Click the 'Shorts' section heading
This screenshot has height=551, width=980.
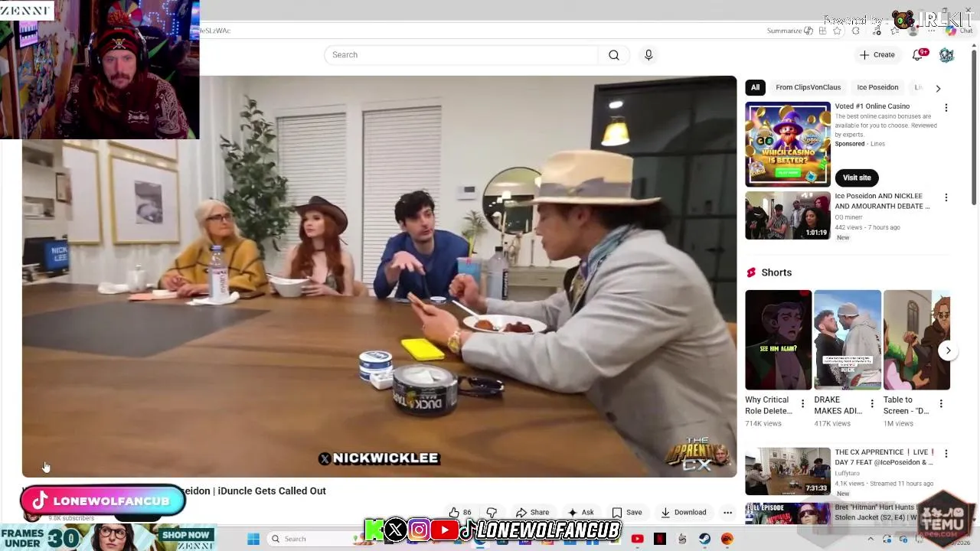776,272
